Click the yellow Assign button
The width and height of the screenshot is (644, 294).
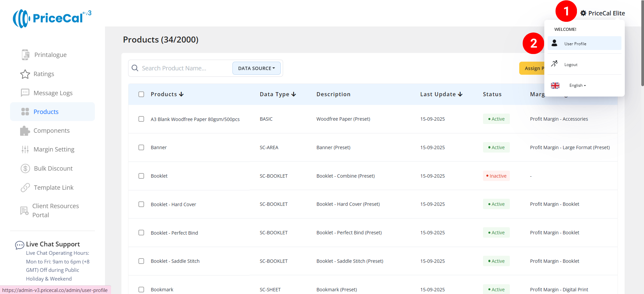(532, 68)
